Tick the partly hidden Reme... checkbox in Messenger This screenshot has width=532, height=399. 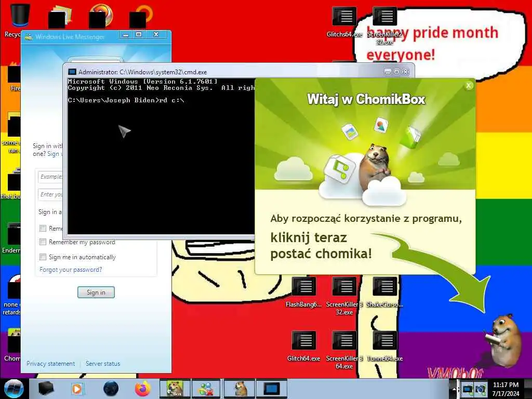43,229
